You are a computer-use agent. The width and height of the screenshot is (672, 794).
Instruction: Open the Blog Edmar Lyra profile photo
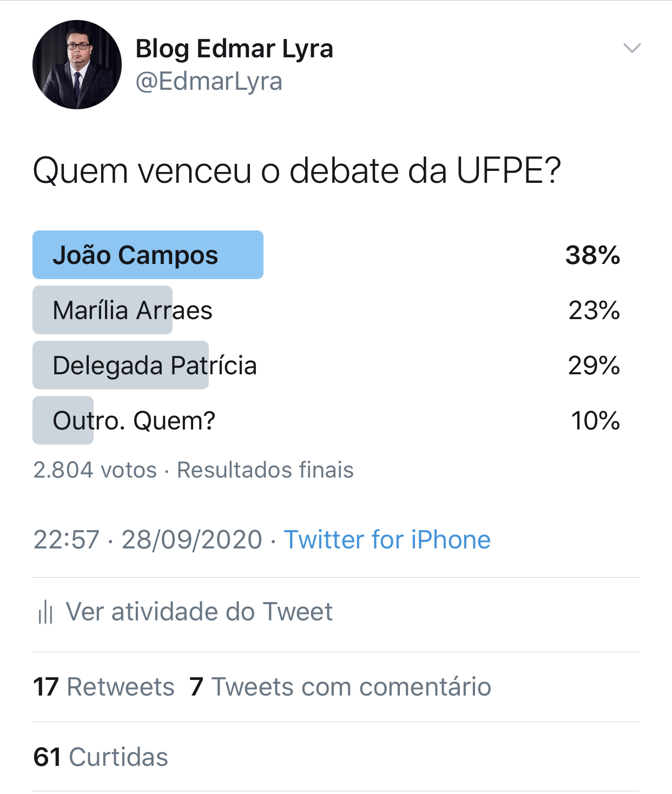tap(77, 65)
